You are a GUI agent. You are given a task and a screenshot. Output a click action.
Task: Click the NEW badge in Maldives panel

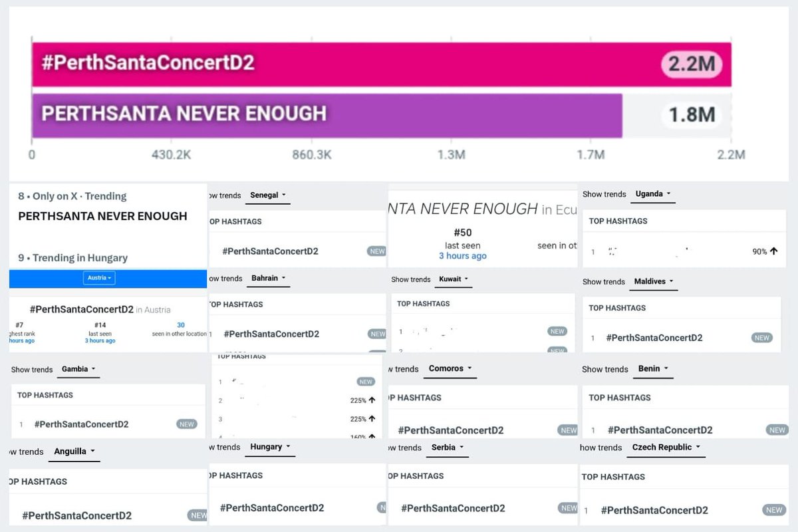pyautogui.click(x=762, y=338)
